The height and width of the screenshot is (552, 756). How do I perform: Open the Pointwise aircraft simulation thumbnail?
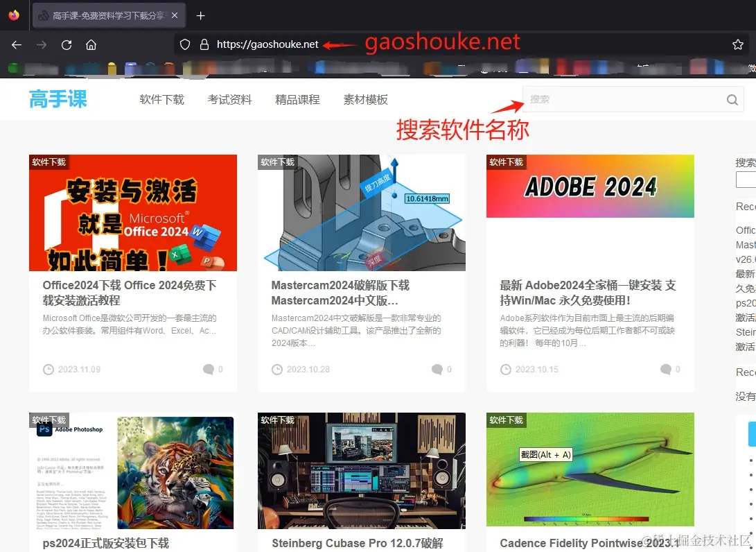590,469
